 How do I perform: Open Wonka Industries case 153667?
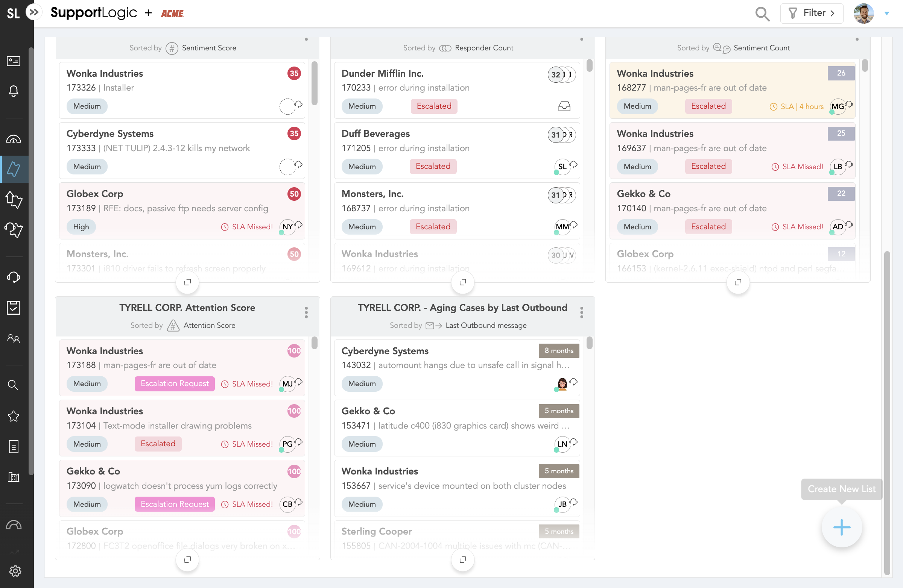(x=457, y=488)
